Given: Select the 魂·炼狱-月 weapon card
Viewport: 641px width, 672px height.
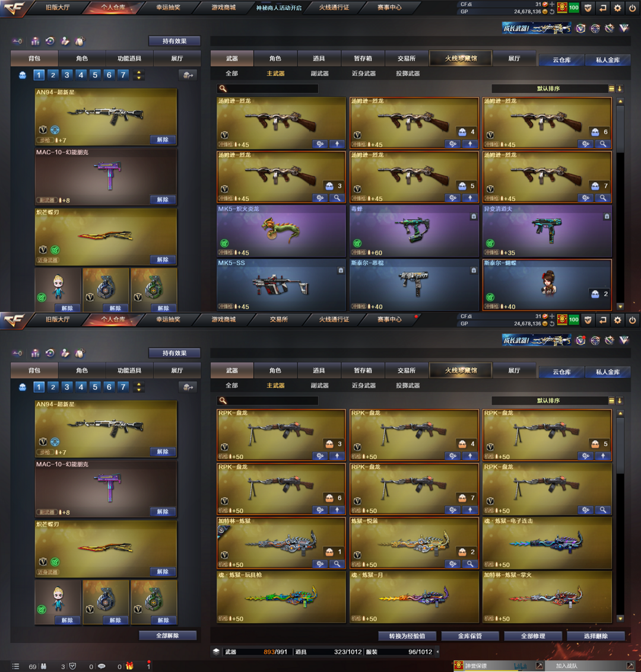Looking at the screenshot, I should coord(414,597).
